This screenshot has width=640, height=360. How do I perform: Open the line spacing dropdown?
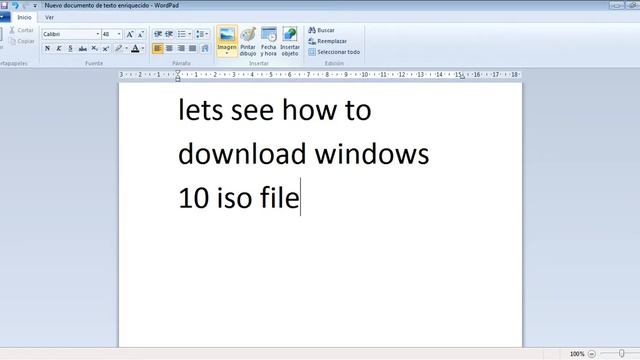pyautogui.click(x=202, y=34)
